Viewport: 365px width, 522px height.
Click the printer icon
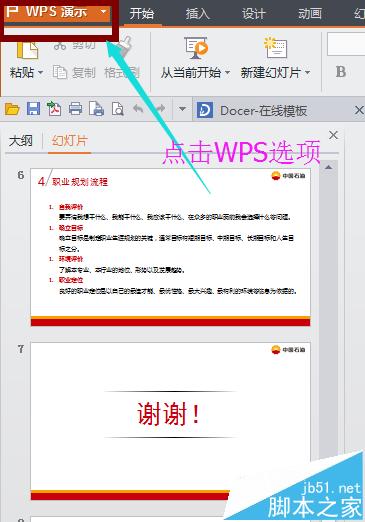[x=75, y=109]
